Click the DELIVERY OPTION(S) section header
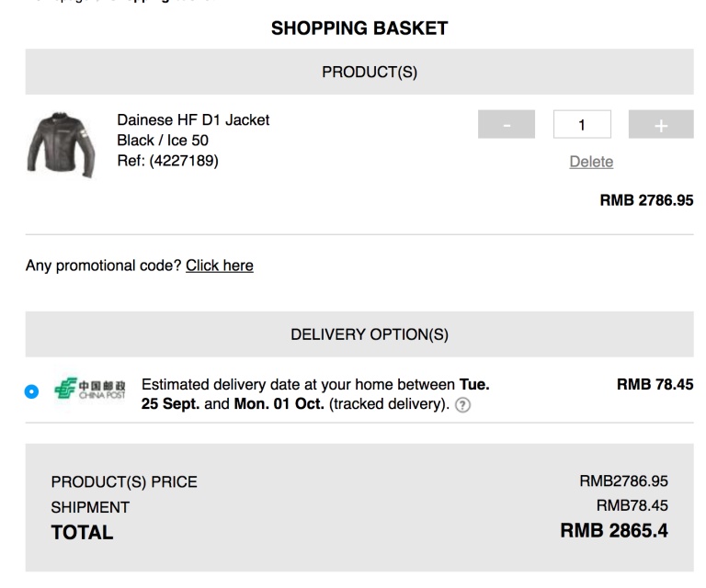The width and height of the screenshot is (706, 588). point(370,334)
